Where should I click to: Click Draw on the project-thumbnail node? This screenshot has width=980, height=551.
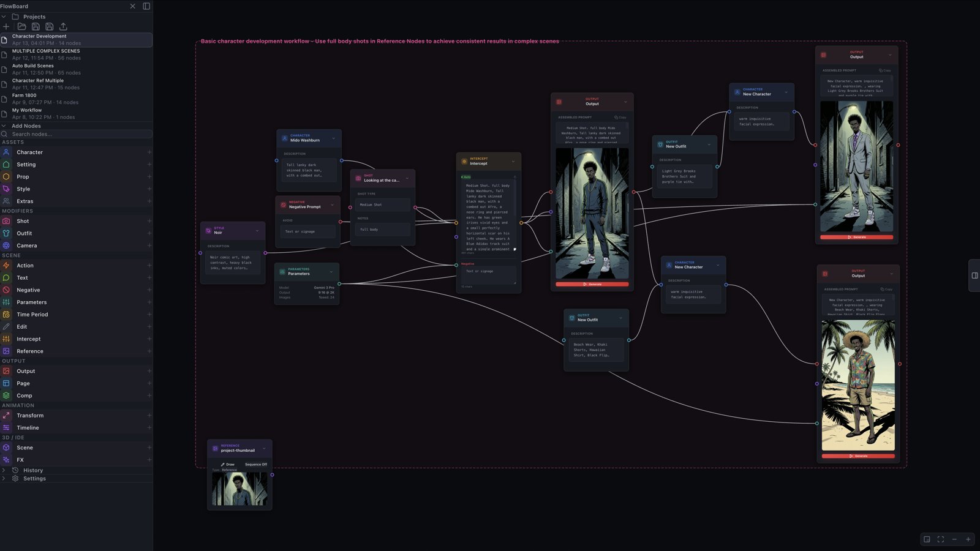tap(228, 464)
